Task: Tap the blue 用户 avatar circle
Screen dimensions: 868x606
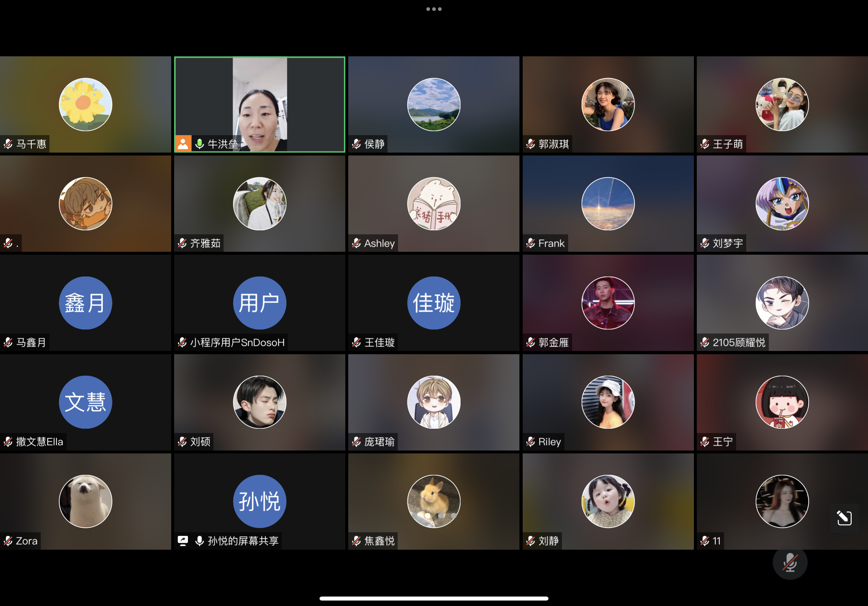Action: tap(260, 303)
